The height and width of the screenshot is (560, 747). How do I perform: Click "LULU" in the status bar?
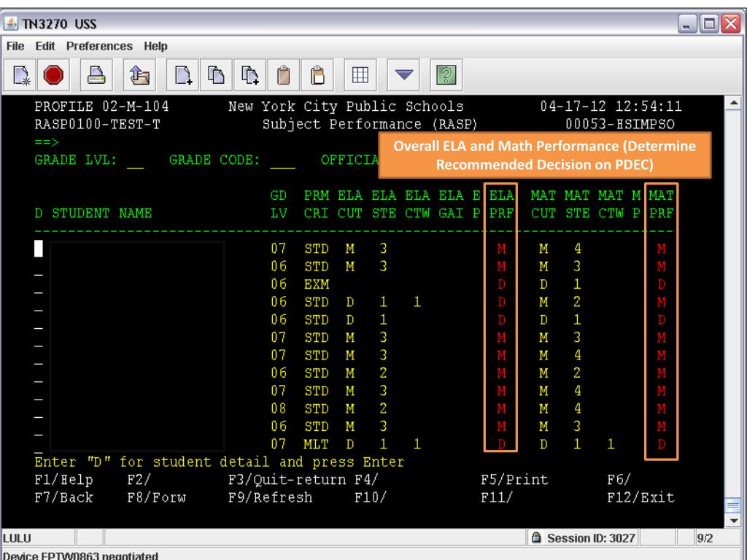18,538
